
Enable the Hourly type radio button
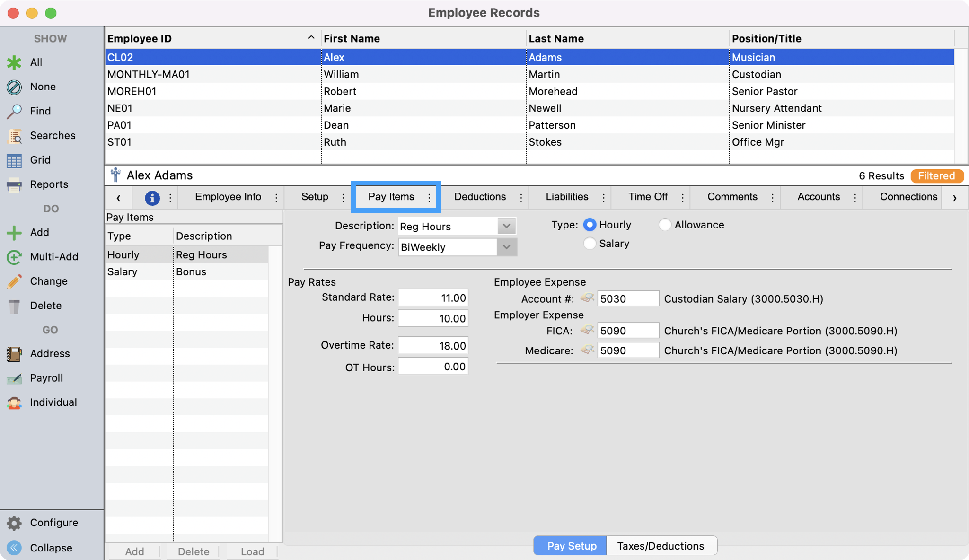590,225
